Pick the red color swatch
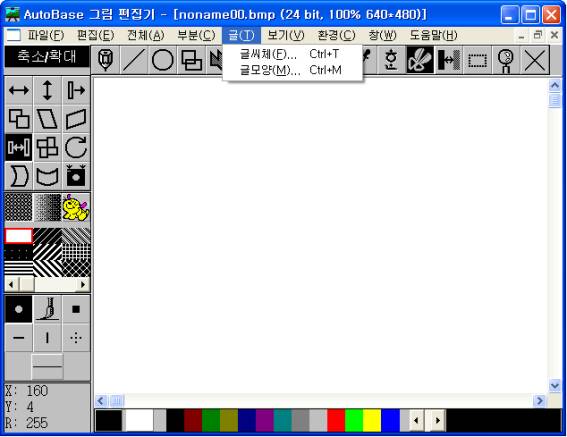 (336, 420)
